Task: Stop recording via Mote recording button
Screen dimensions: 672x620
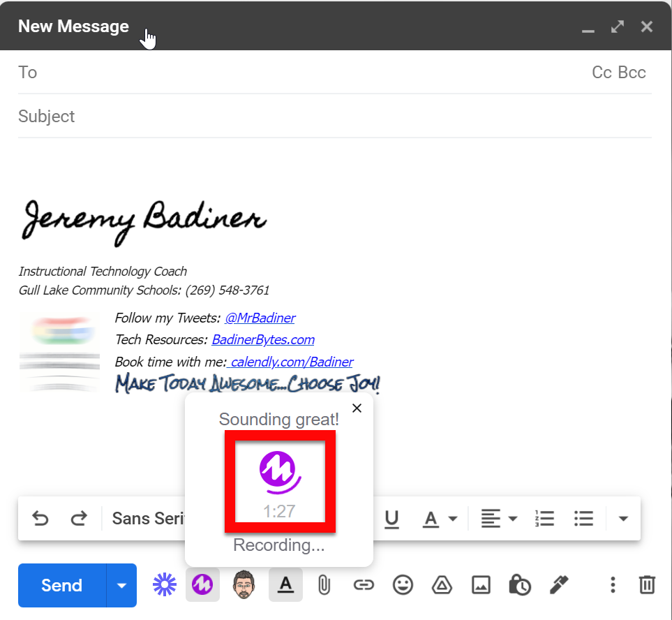Action: pos(280,473)
